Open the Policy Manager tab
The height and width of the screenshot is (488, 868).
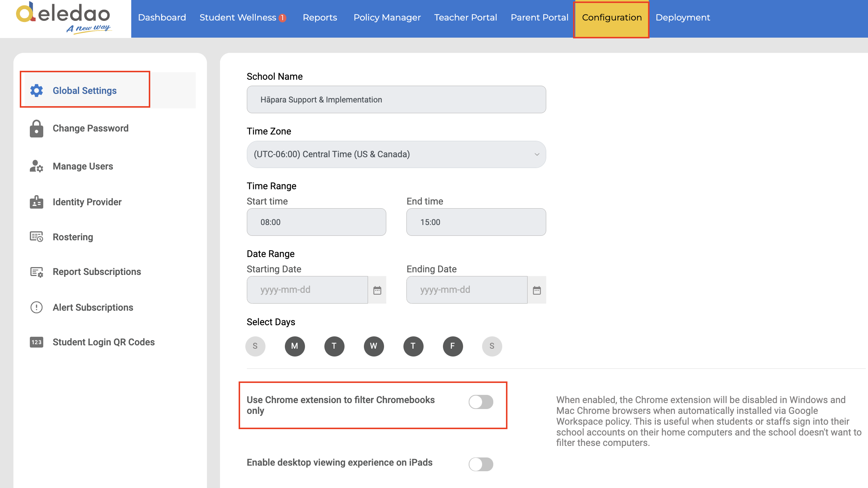[x=387, y=18]
